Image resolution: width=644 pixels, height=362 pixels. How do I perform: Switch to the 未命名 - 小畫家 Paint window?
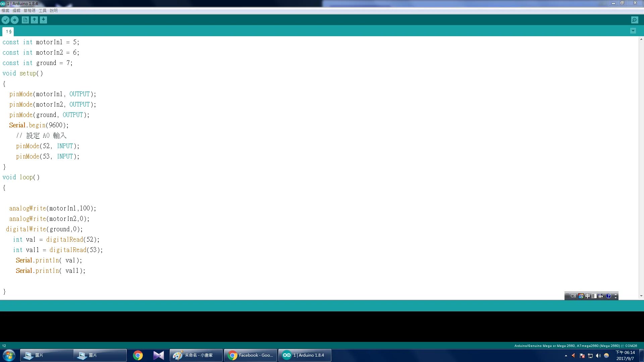coord(196,355)
